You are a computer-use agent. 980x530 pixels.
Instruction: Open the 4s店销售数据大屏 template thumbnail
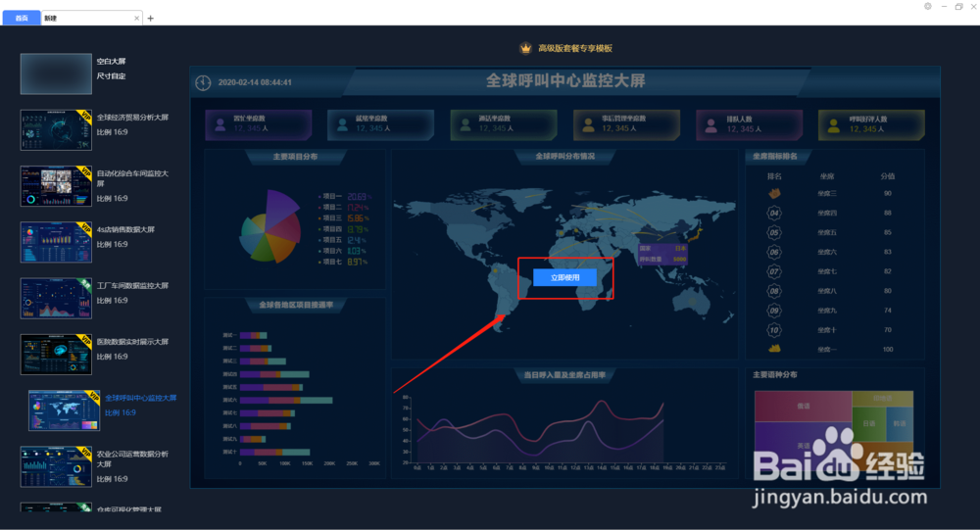point(56,242)
